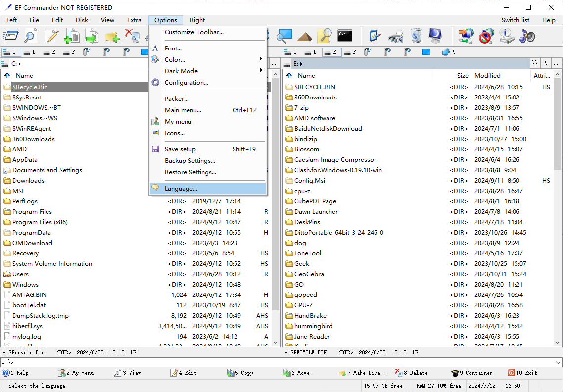Open the E: path dropdown in right panel

(301, 64)
